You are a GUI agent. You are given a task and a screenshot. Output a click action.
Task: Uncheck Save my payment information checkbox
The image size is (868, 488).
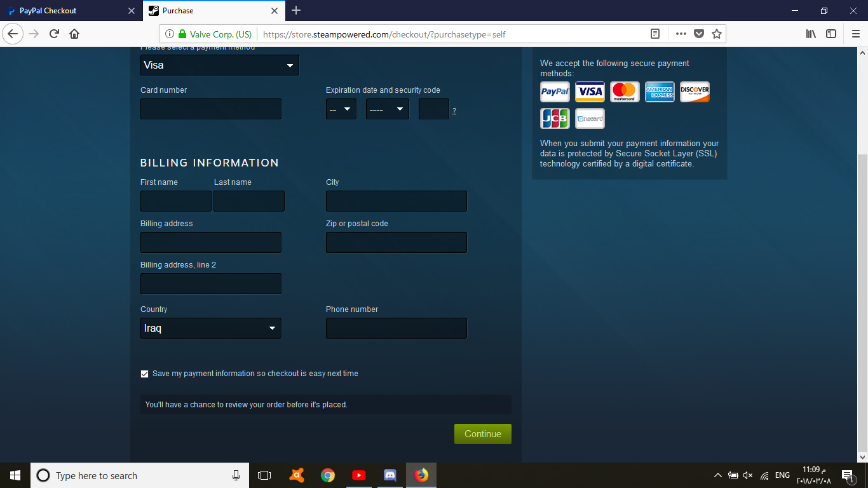click(x=144, y=374)
